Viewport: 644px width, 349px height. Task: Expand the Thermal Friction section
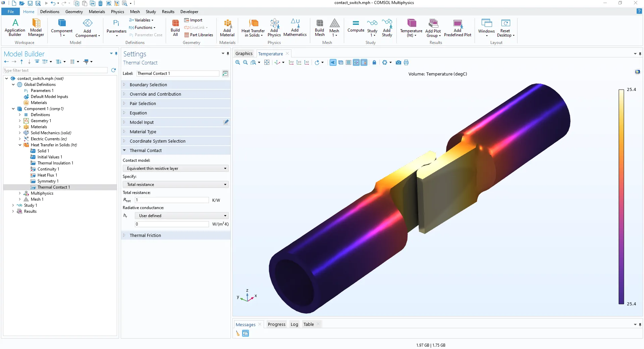145,236
